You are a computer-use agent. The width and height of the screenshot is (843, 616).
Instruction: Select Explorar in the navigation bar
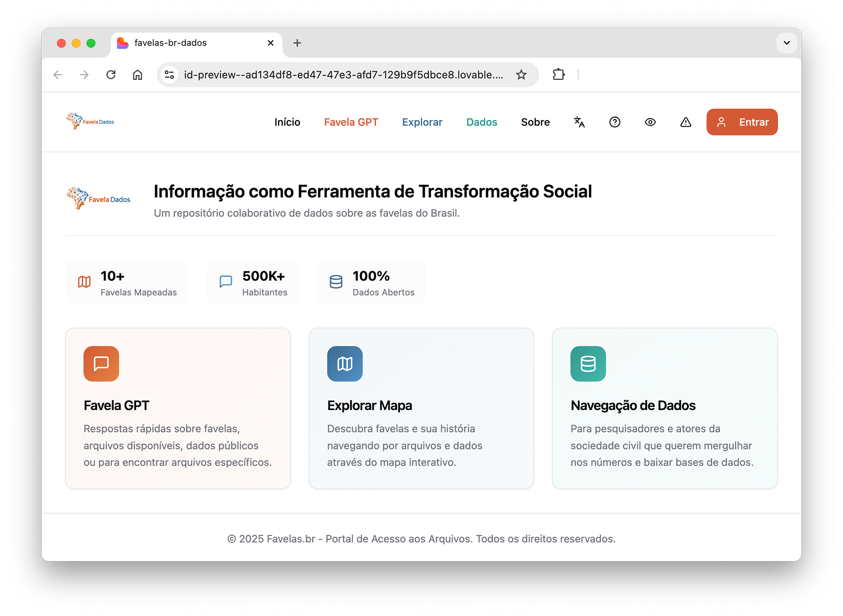(x=422, y=122)
